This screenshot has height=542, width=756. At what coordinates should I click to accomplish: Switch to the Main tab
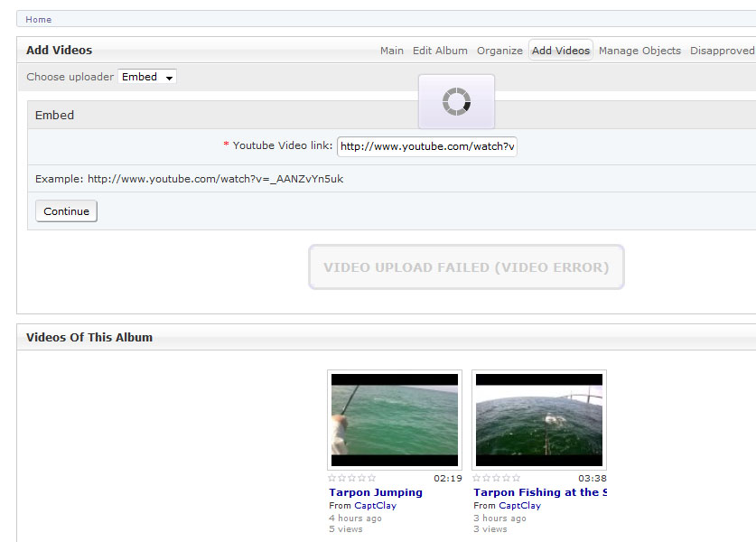click(x=391, y=51)
